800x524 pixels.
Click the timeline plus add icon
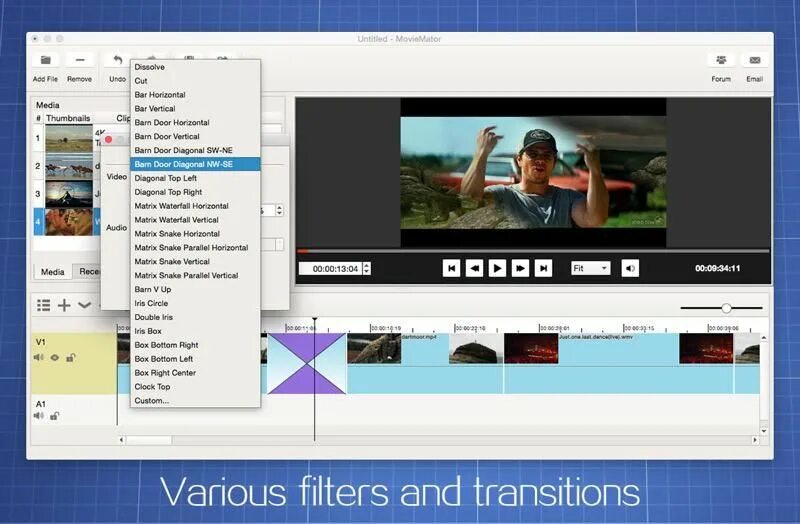tap(64, 305)
